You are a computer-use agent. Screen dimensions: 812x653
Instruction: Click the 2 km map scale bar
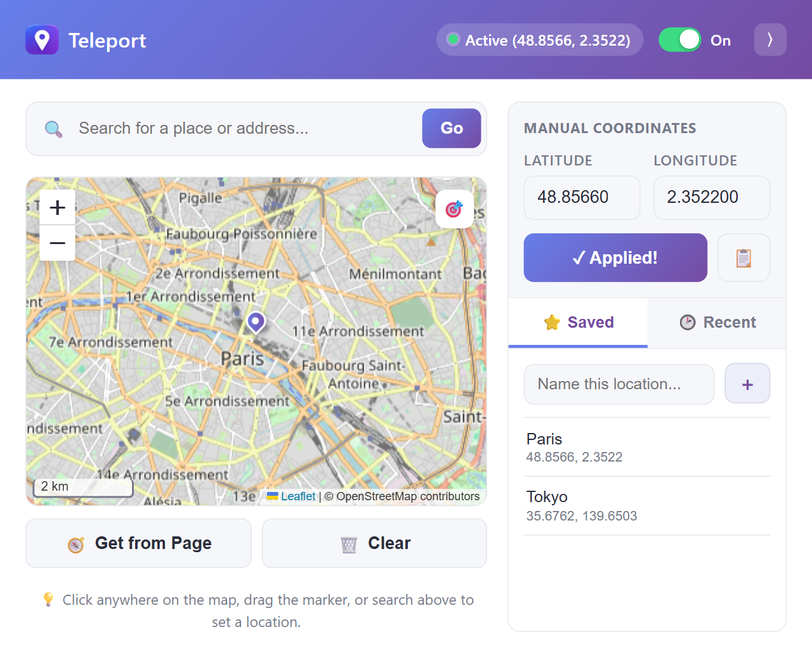(83, 487)
